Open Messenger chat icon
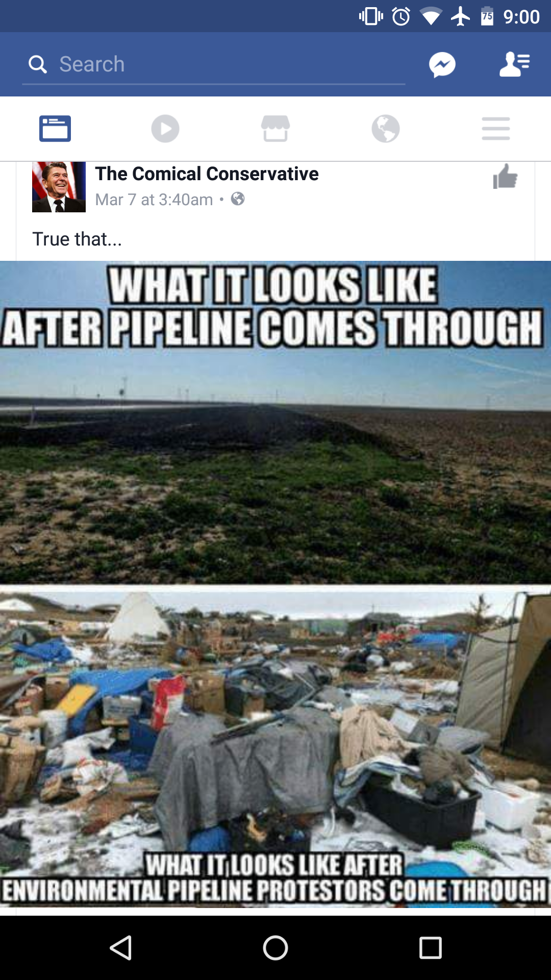The height and width of the screenshot is (980, 551). click(x=442, y=65)
